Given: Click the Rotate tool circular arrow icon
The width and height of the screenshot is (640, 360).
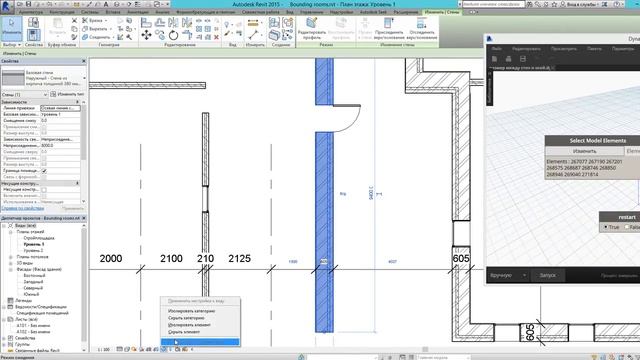Looking at the screenshot, I should (173, 36).
